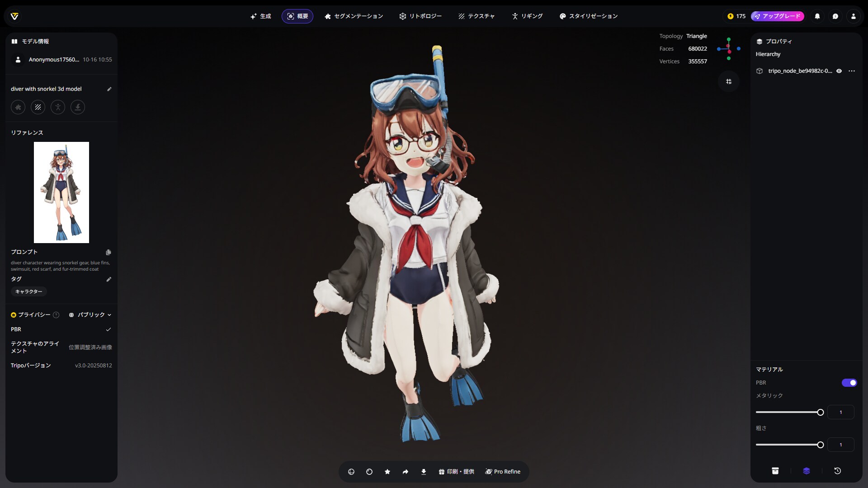Favorite the model with star icon
The width and height of the screenshot is (868, 488).
[x=387, y=472]
